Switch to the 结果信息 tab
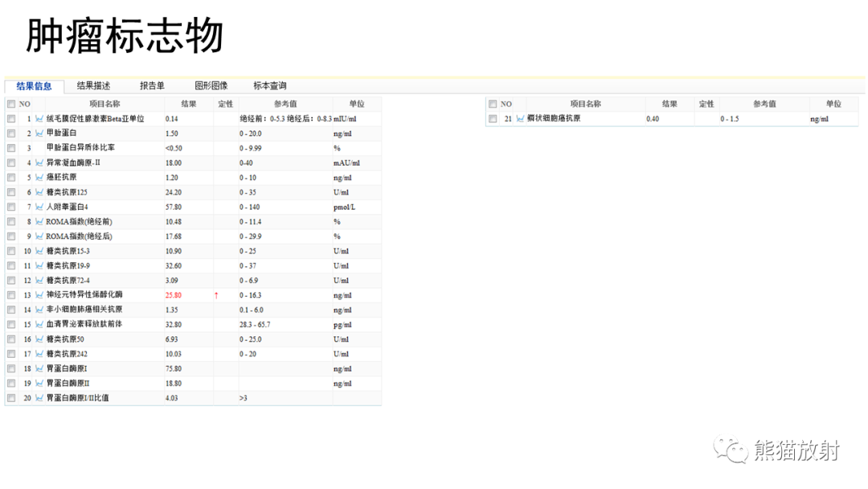 click(35, 86)
